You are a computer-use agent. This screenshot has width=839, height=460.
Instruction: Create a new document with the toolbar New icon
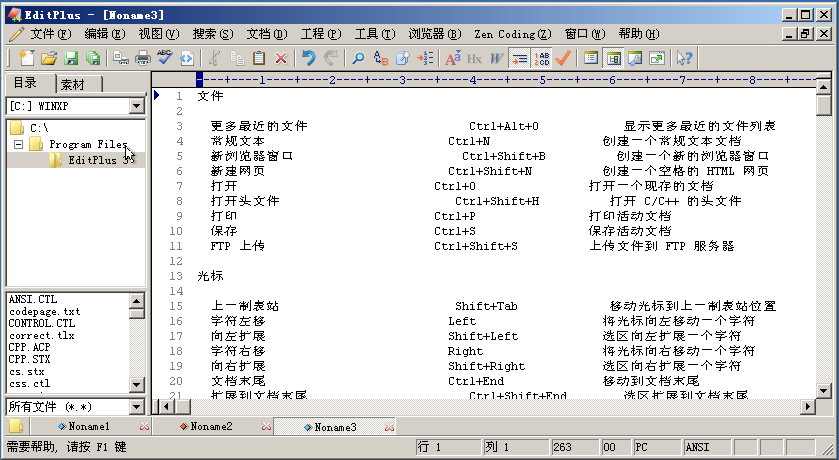(x=26, y=58)
